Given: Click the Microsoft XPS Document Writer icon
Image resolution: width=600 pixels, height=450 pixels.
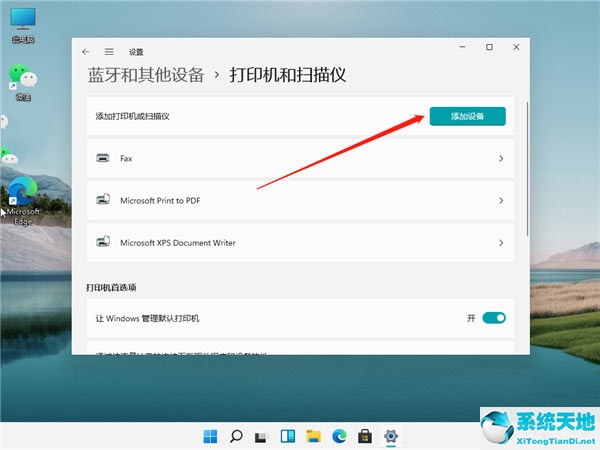Looking at the screenshot, I should 103,241.
